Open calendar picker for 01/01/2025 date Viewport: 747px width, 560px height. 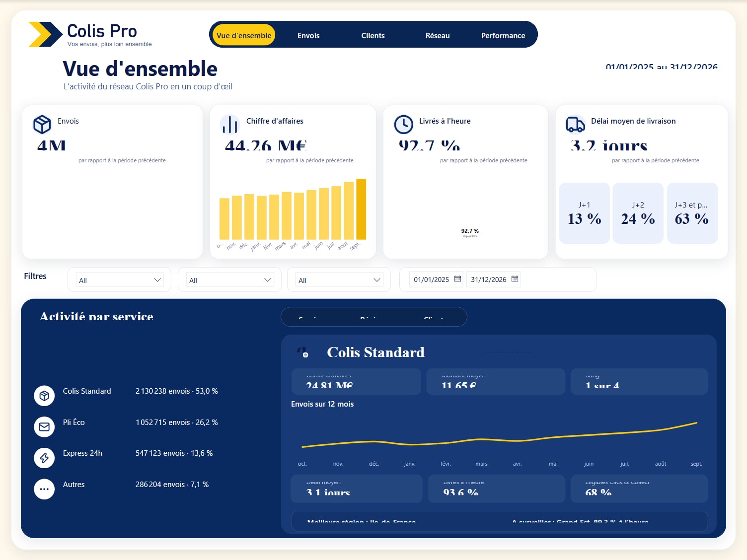[457, 279]
